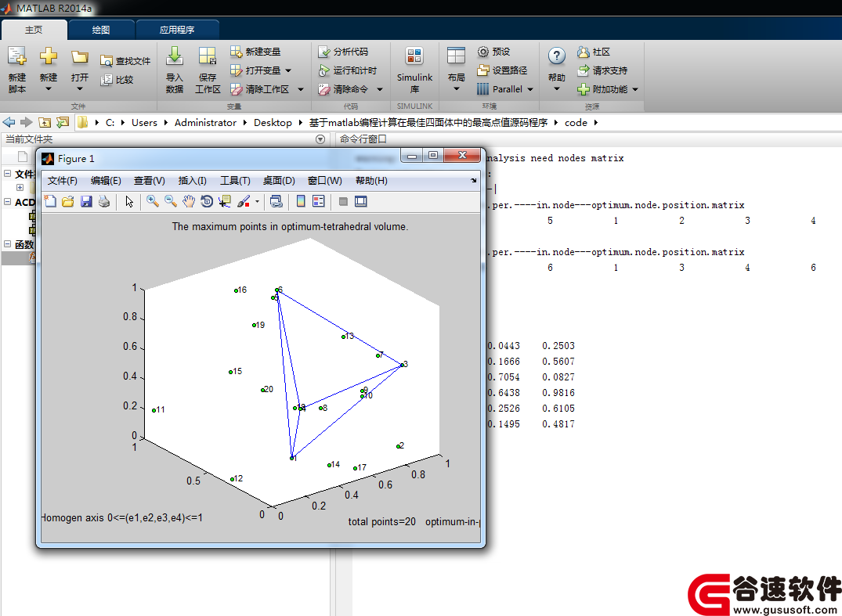This screenshot has width=842, height=616.
Task: Switch to the 绘图 (Plots) tab
Action: pos(101,30)
